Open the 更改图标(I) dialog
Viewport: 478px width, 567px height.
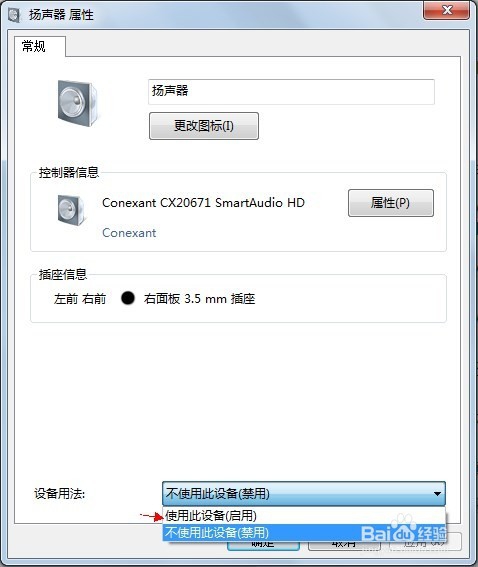(x=204, y=126)
